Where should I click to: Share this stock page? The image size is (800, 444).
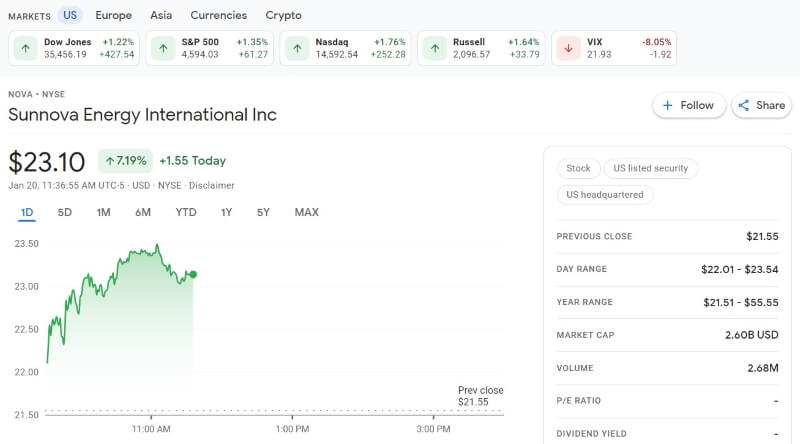(761, 106)
